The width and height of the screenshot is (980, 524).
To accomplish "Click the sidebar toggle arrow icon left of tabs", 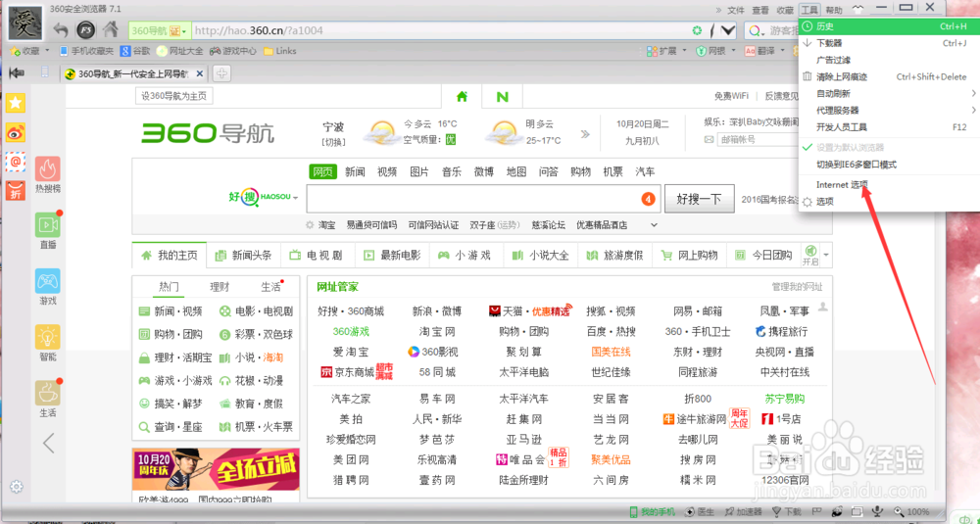I will 17,73.
